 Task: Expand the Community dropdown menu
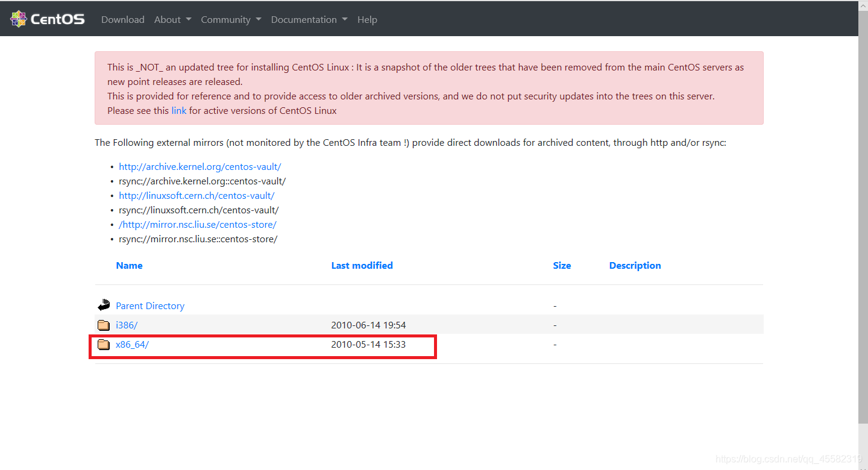pyautogui.click(x=231, y=19)
